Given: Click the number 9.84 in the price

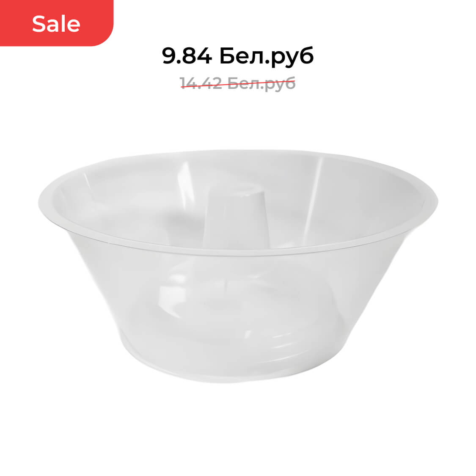Looking at the screenshot, I should pos(187,56).
